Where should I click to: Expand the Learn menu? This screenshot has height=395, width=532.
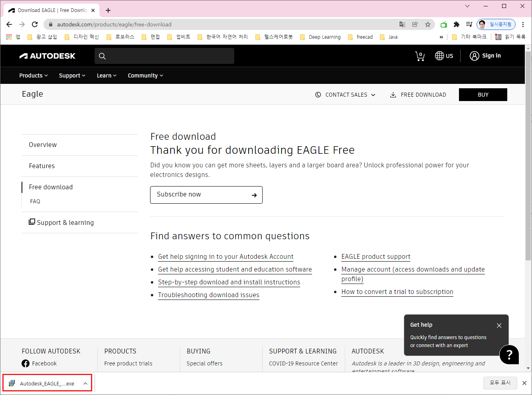[107, 75]
